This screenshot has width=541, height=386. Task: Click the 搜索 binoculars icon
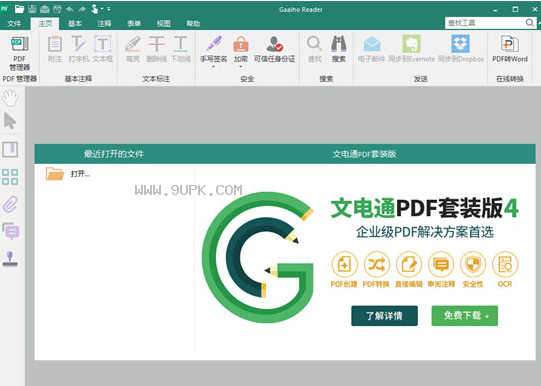point(338,44)
